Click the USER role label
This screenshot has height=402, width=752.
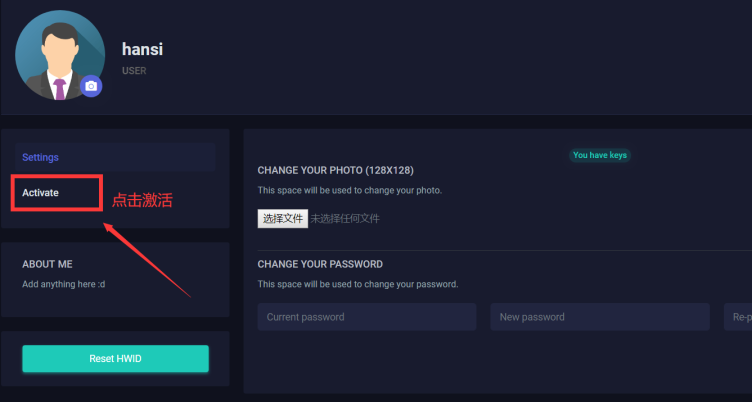(134, 71)
